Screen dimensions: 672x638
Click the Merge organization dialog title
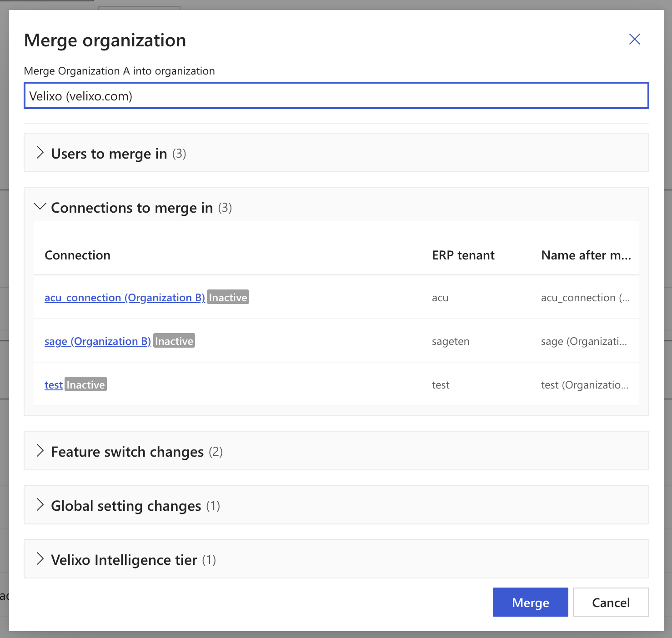[x=105, y=40]
